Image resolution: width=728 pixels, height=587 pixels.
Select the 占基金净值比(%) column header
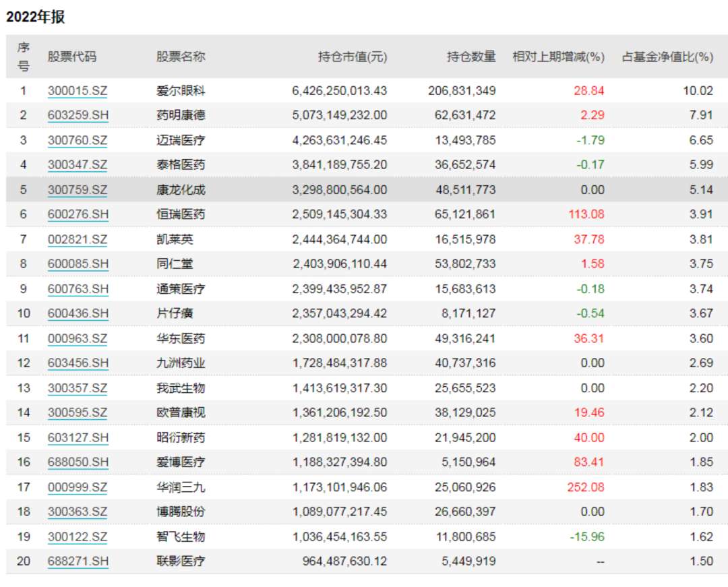[x=667, y=57]
